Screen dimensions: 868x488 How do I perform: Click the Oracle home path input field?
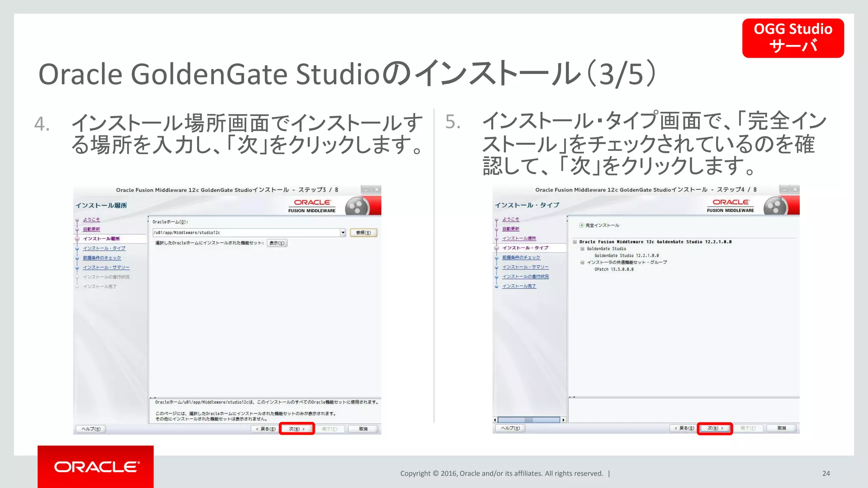pos(246,233)
